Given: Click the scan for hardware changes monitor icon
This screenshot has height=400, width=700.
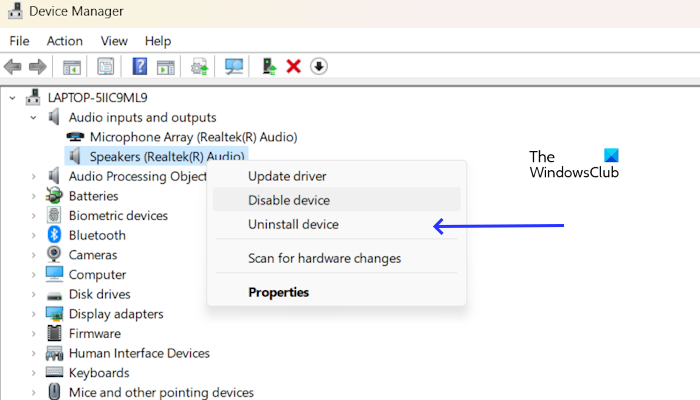Looking at the screenshot, I should coord(234,67).
